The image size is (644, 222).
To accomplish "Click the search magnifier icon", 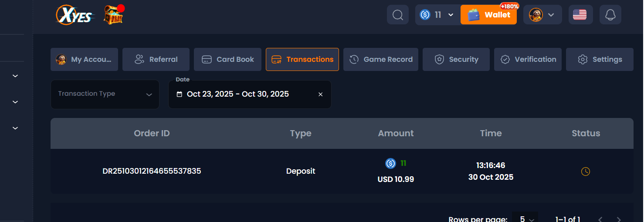I will click(397, 15).
